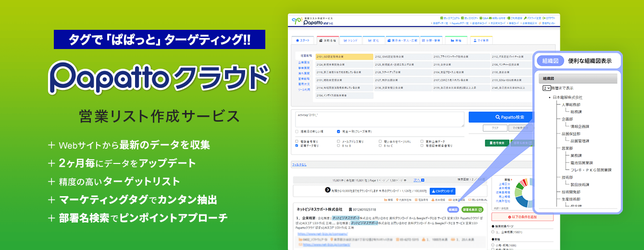The height and width of the screenshot is (250, 644).
Task: Select the 2152_ISMS認定取得企業 tag
Action: point(403,57)
